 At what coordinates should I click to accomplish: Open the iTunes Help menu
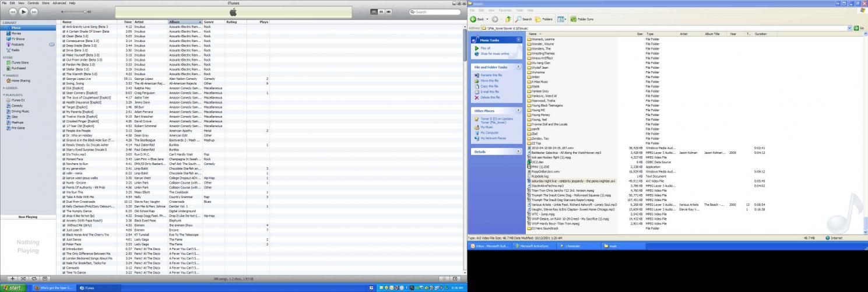[x=72, y=3]
